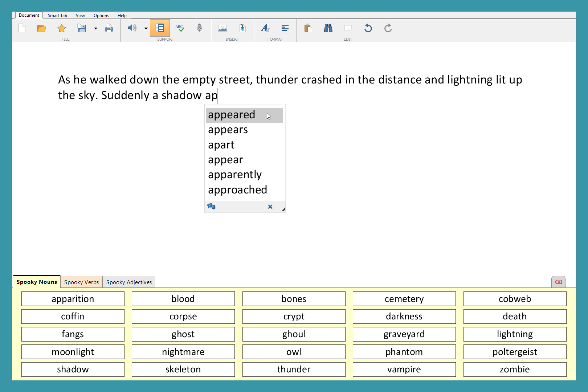Insert the word 'ghost'
Viewport: 588px width, 392px height.
click(183, 334)
